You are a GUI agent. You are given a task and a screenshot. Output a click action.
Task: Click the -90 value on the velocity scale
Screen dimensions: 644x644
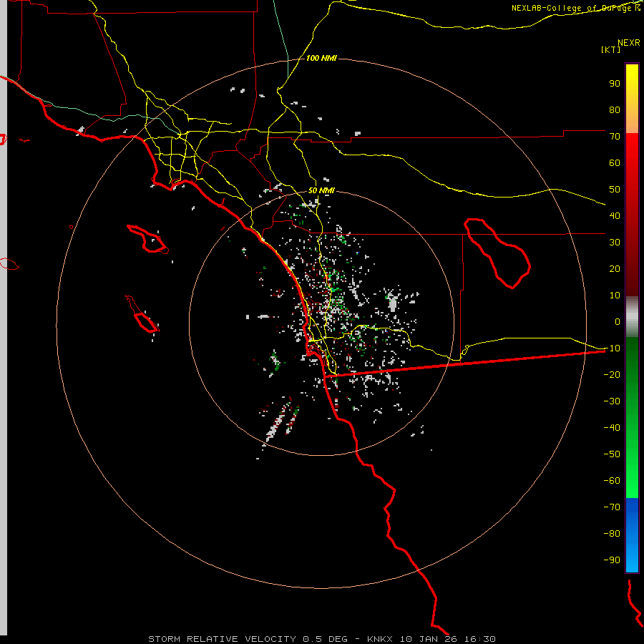[x=612, y=560]
